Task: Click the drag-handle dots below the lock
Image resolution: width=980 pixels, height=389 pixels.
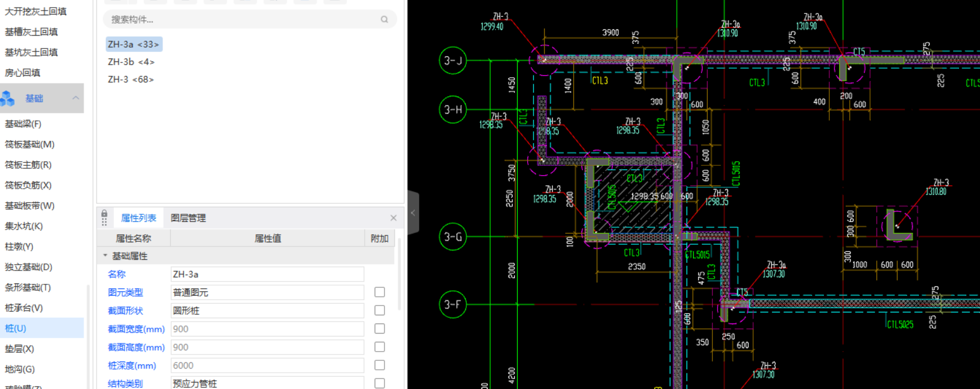Action: [x=104, y=222]
